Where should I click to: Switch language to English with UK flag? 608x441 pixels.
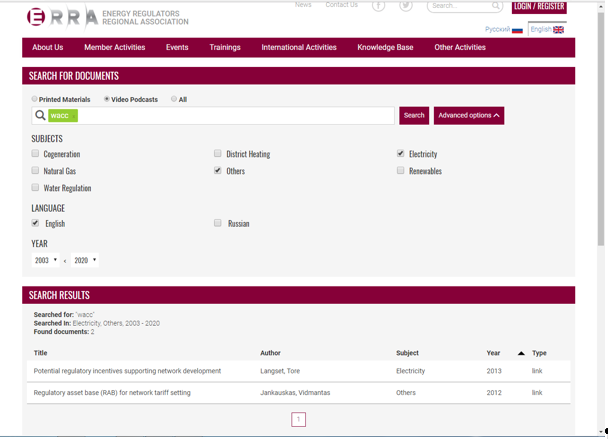[547, 29]
